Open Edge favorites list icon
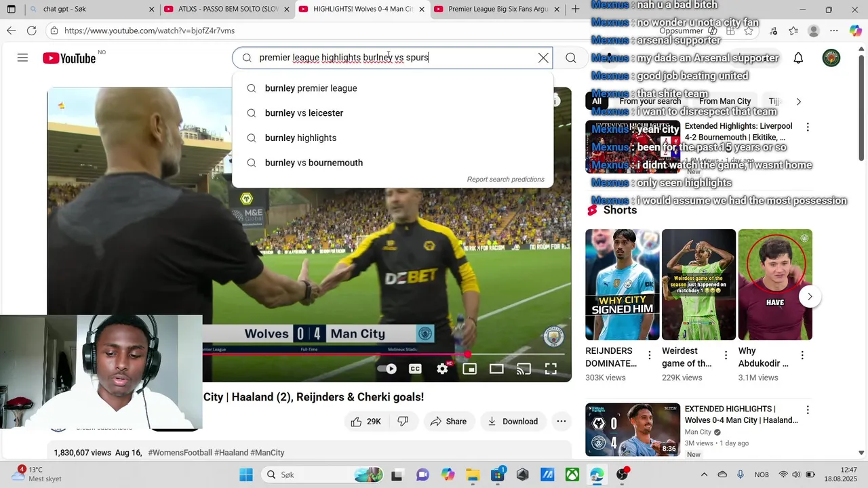The width and height of the screenshot is (868, 488). click(793, 30)
